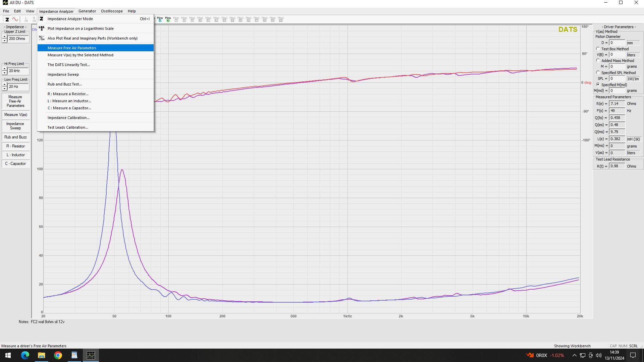The width and height of the screenshot is (644, 362).
Task: Select memory slot Mem 6 on toolbar
Action: [168, 19]
